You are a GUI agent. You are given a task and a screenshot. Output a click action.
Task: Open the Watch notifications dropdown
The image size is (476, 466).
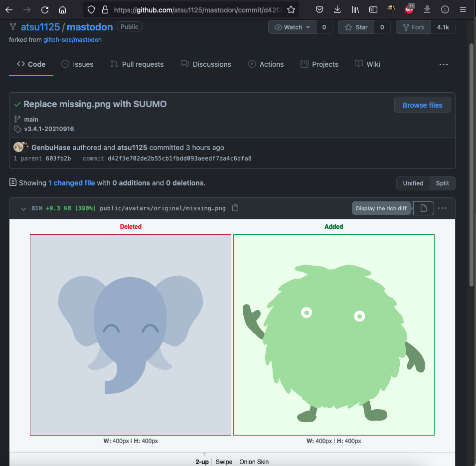[293, 27]
